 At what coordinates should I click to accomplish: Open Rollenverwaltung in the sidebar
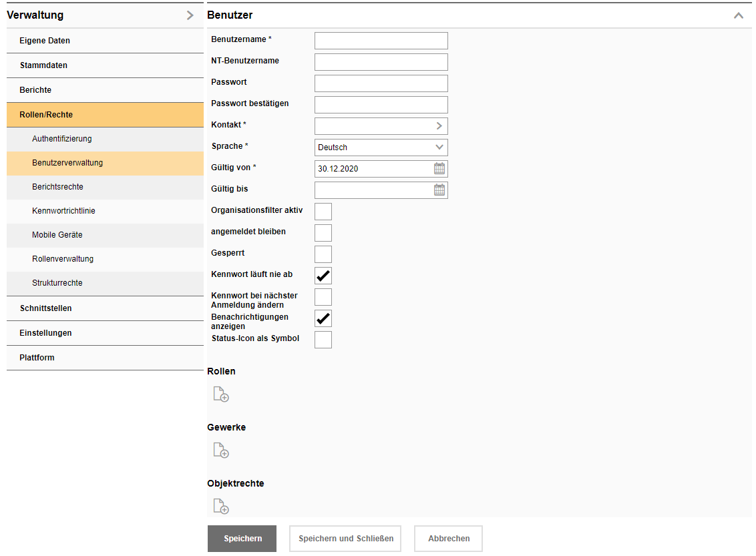coord(63,259)
